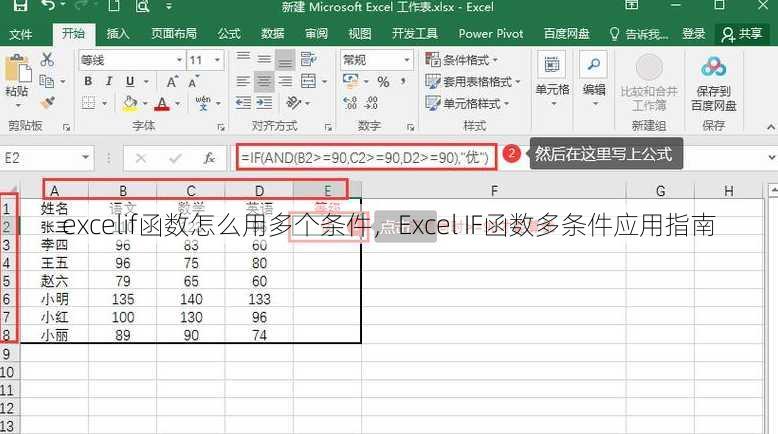Click the Paste clipboard icon

(17, 68)
